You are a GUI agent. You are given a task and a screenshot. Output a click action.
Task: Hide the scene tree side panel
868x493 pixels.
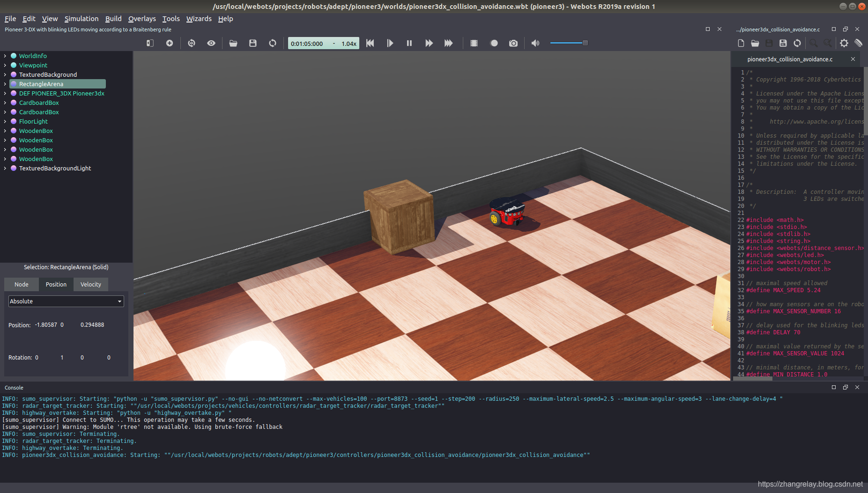coord(150,43)
